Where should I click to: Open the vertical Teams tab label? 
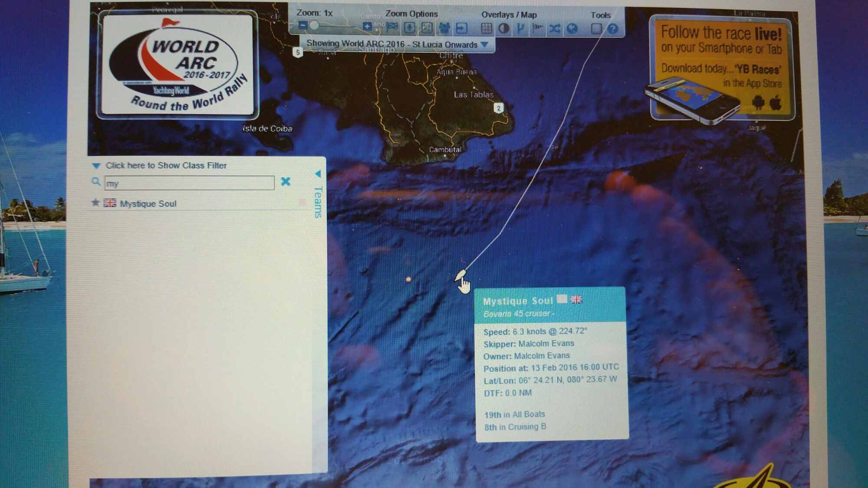tap(318, 202)
